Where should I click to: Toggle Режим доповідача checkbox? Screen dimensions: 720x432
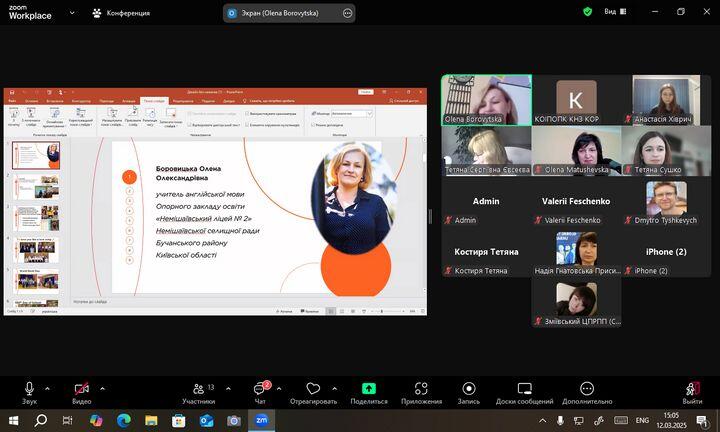coord(327,125)
